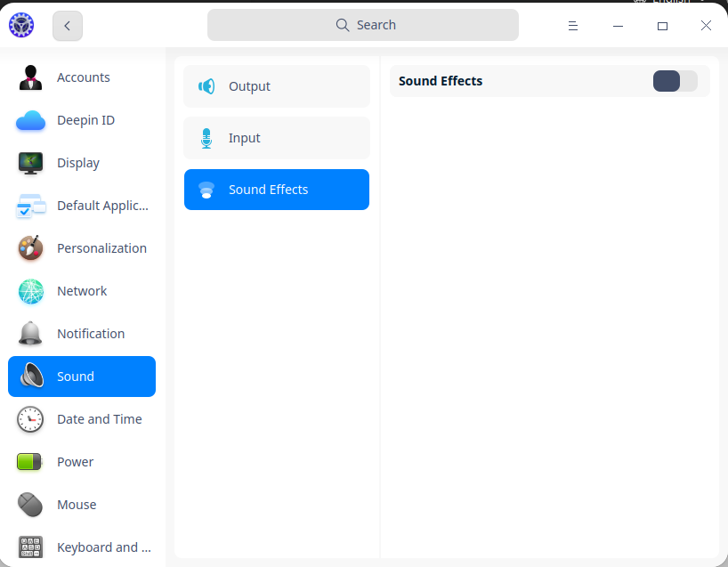Viewport: 728px width, 567px height.
Task: Click the Control Center gear logo icon
Action: 21,25
